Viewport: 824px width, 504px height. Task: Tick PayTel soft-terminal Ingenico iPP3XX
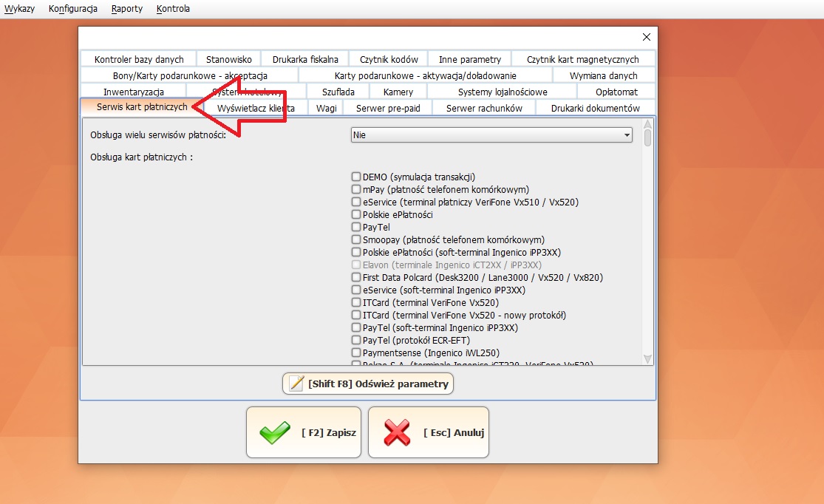(356, 328)
